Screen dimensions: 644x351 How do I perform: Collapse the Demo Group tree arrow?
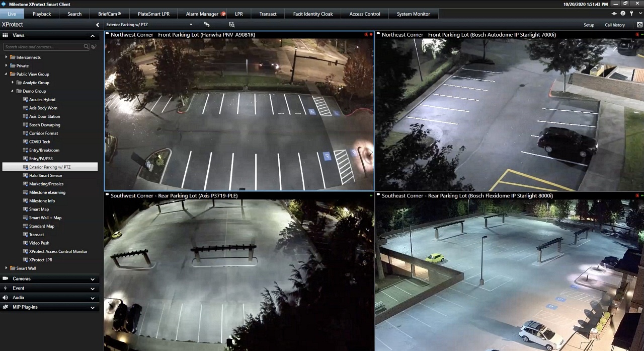tap(13, 91)
